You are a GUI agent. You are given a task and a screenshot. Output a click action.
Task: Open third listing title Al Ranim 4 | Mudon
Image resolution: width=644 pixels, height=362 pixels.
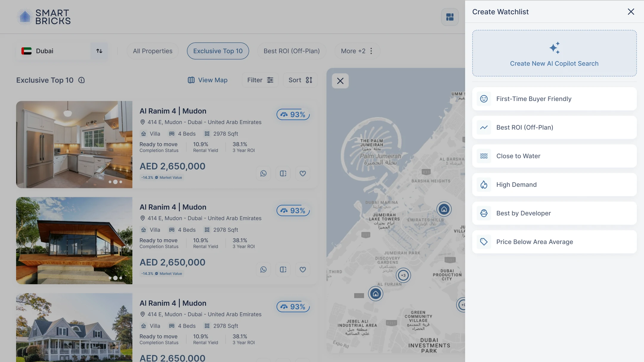[x=173, y=303]
